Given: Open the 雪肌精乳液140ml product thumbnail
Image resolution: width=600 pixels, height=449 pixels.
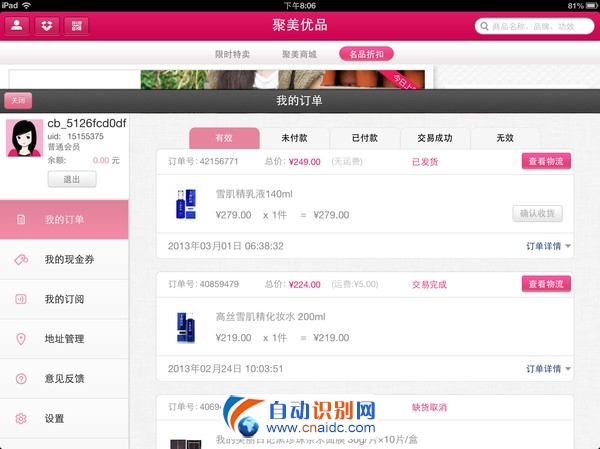Looking at the screenshot, I should click(186, 204).
